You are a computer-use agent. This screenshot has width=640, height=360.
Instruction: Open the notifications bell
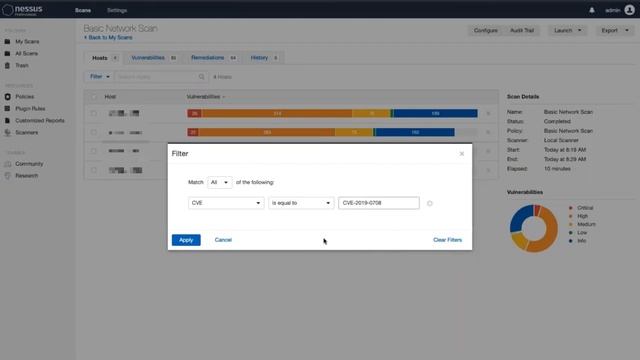click(x=592, y=10)
